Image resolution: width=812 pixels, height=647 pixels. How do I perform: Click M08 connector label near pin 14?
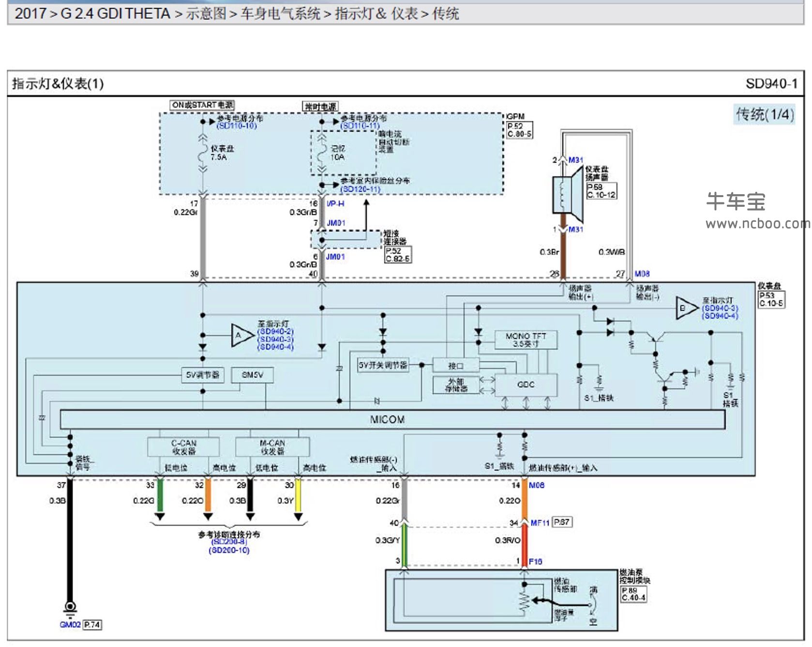[x=537, y=485]
